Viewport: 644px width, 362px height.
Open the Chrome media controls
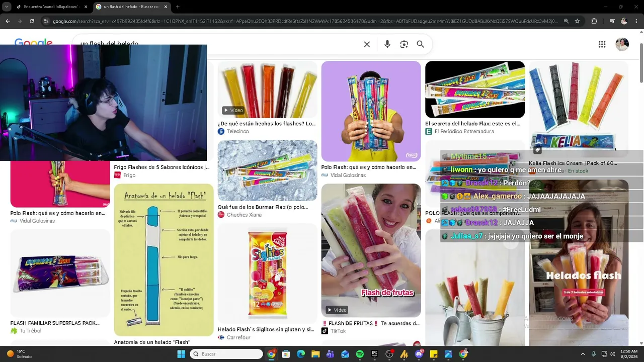coord(612,21)
